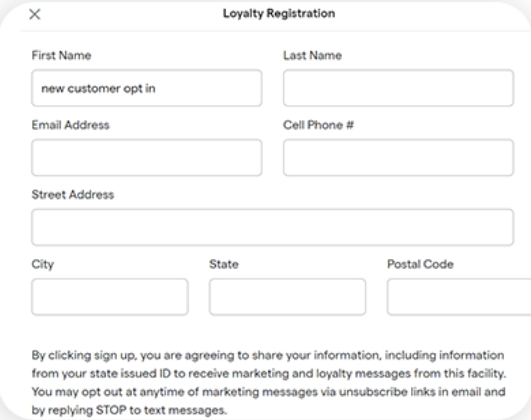Focus the First Name input field
Image resolution: width=531 pixels, height=420 pixels.
(x=147, y=88)
